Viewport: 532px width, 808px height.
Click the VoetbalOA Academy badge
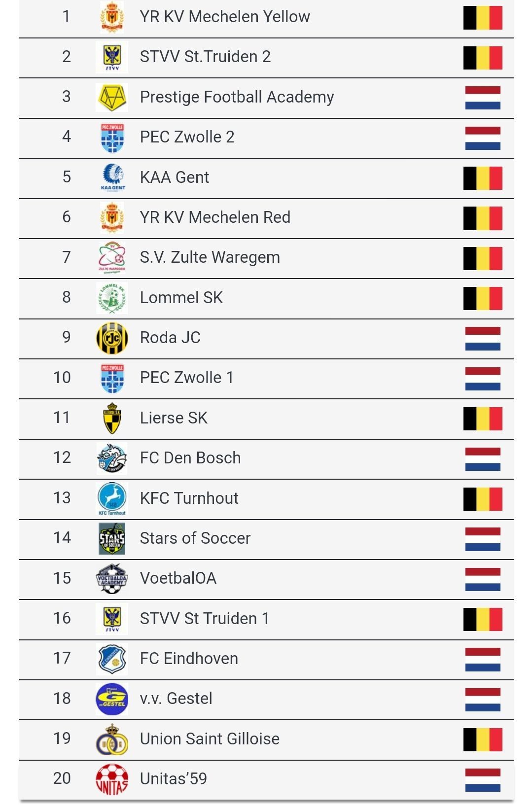(x=112, y=579)
